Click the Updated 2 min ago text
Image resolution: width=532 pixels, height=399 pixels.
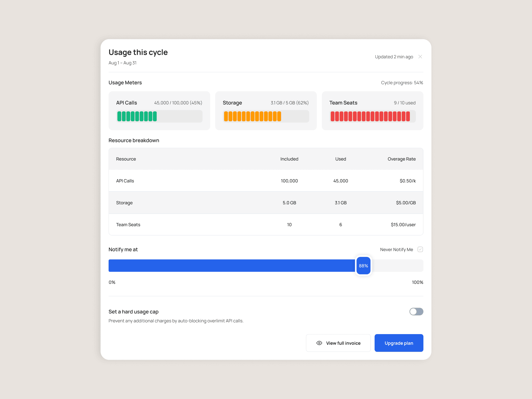click(x=394, y=57)
